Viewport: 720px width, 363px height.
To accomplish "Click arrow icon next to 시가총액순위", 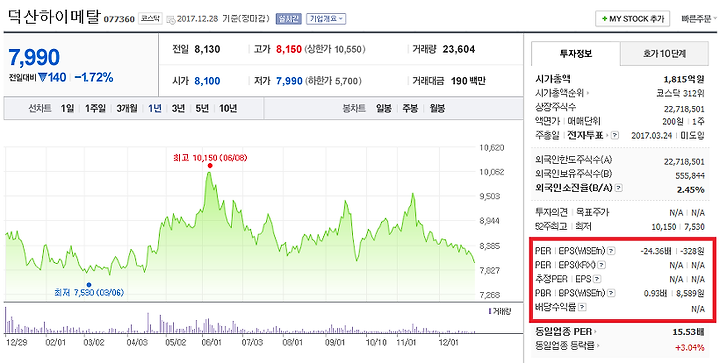I will pos(588,93).
